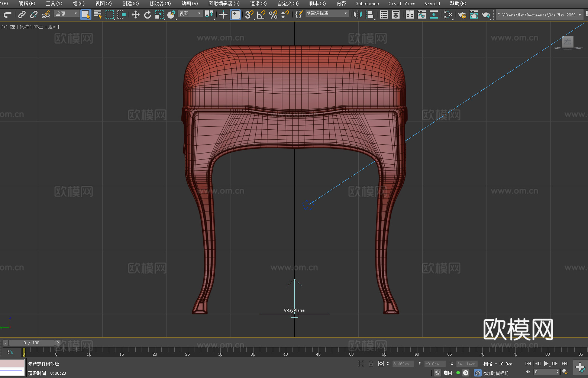Click the Redo arrow icon
588x378 pixels.
[7, 14]
